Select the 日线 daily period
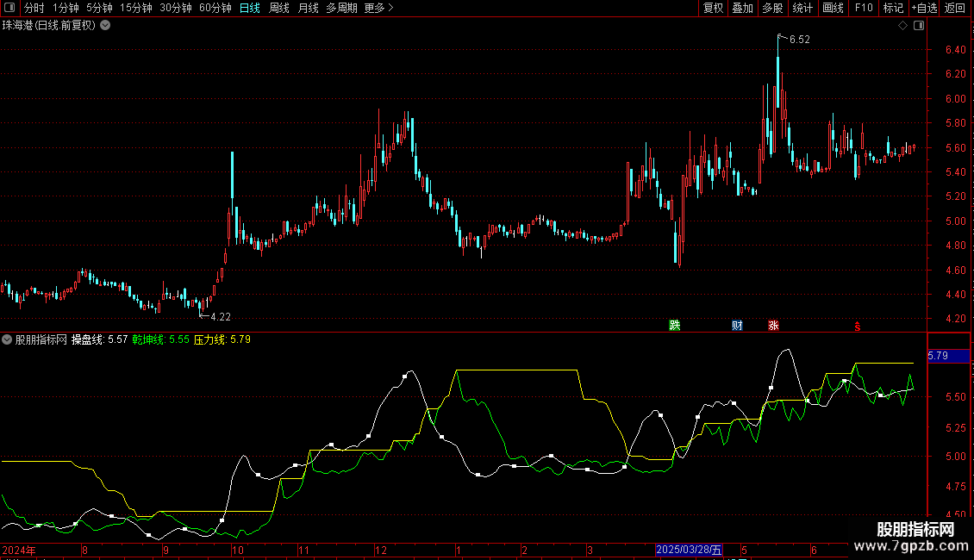 point(250,8)
